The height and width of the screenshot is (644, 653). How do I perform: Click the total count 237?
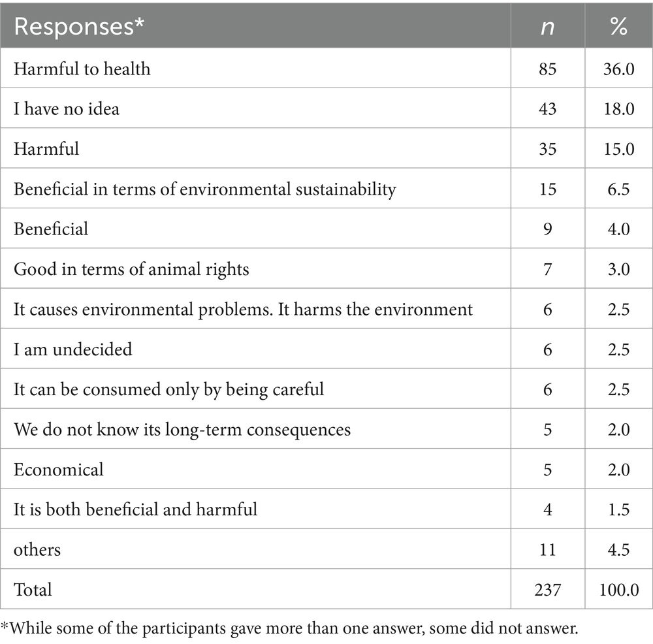tap(547, 590)
